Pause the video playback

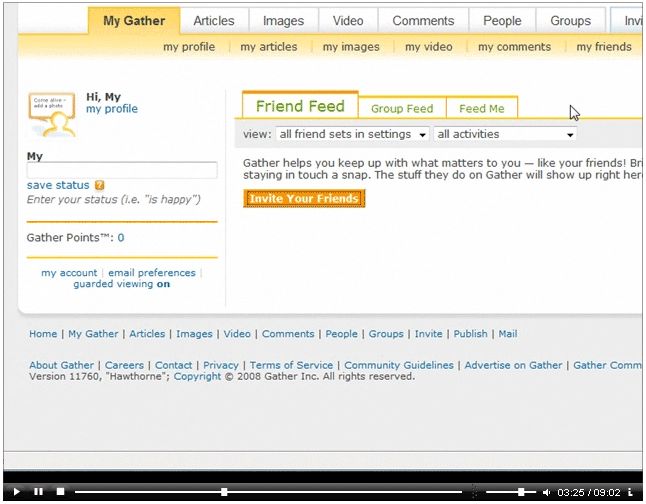[x=38, y=492]
